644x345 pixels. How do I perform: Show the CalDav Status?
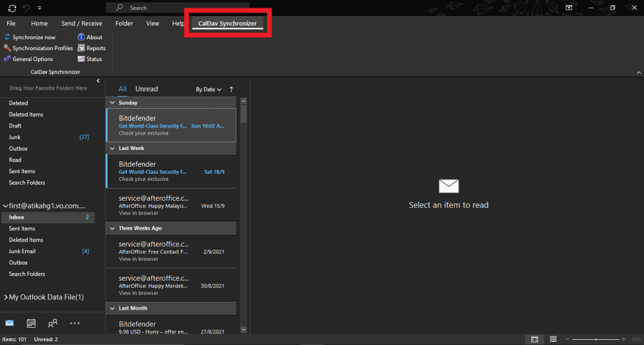[90, 59]
